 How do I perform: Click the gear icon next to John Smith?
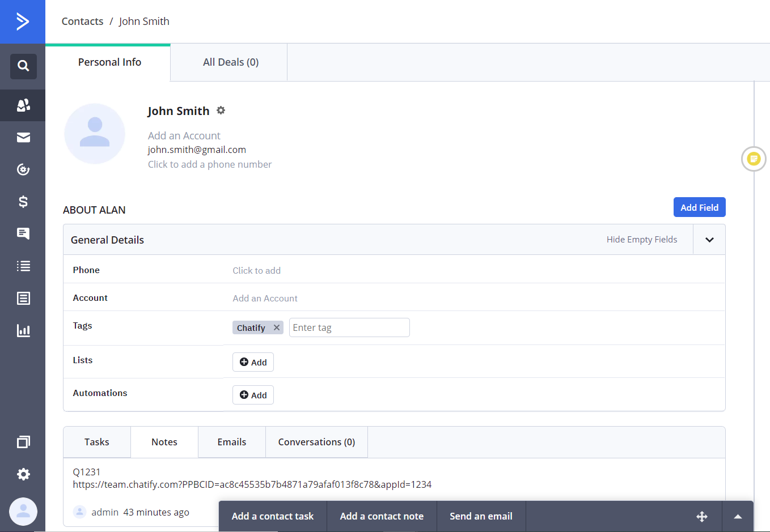coord(221,110)
